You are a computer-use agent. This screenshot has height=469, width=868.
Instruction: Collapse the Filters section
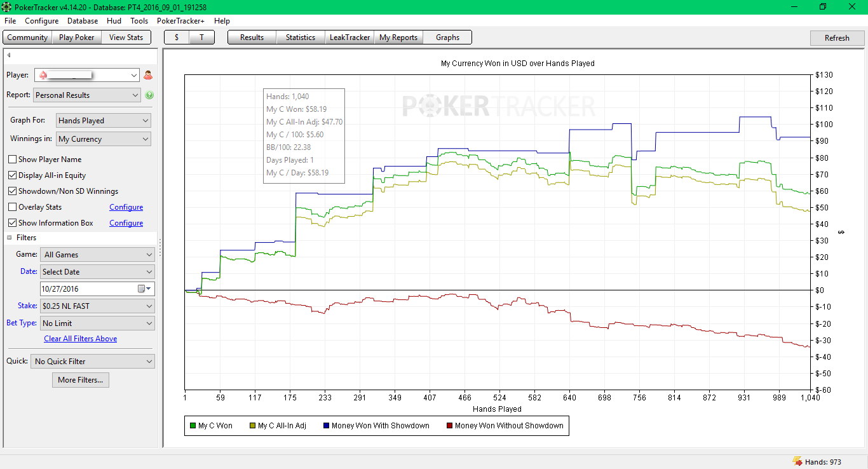[x=10, y=238]
